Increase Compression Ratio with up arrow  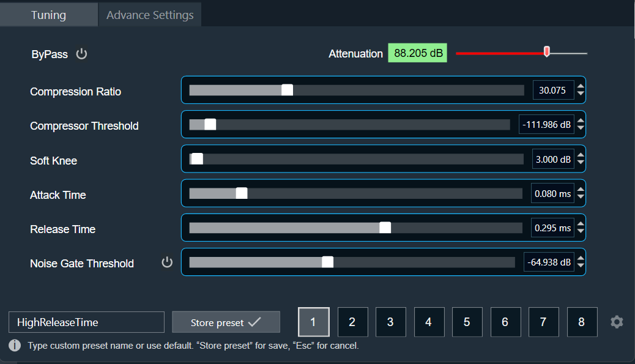581,86
